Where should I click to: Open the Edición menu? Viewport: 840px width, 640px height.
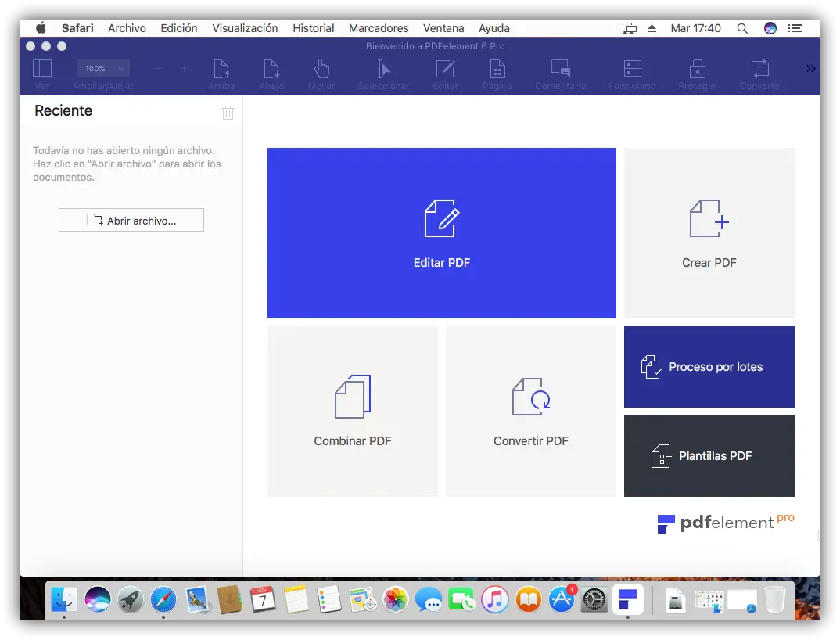coord(179,28)
